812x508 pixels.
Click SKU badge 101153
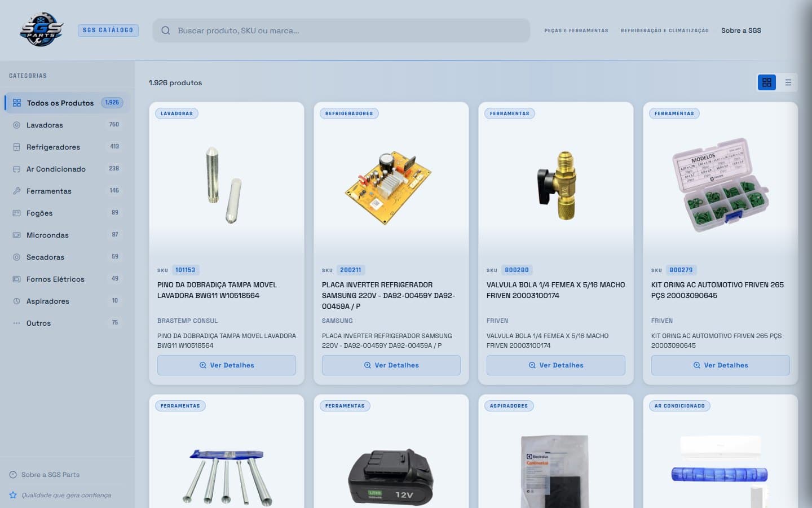point(185,270)
